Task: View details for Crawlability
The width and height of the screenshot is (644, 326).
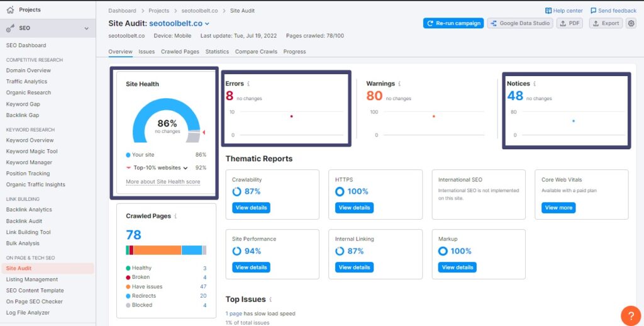Action: (x=251, y=208)
